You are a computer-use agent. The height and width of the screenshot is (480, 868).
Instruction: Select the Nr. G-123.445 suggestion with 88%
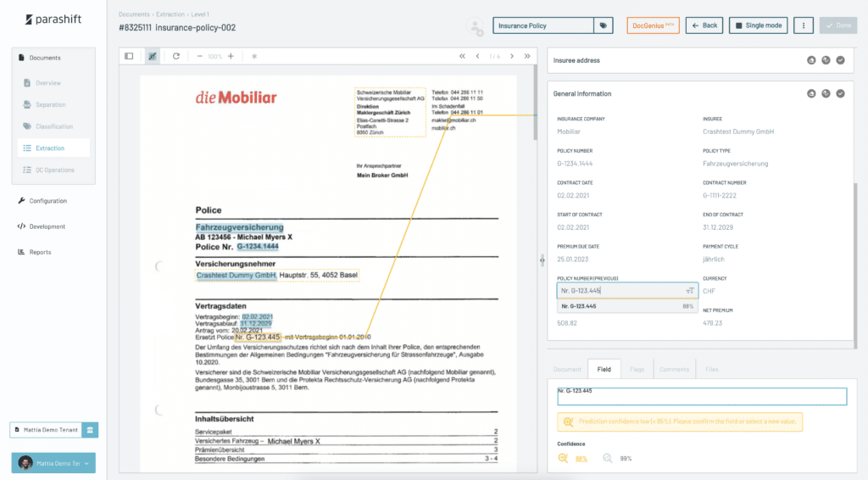[626, 306]
